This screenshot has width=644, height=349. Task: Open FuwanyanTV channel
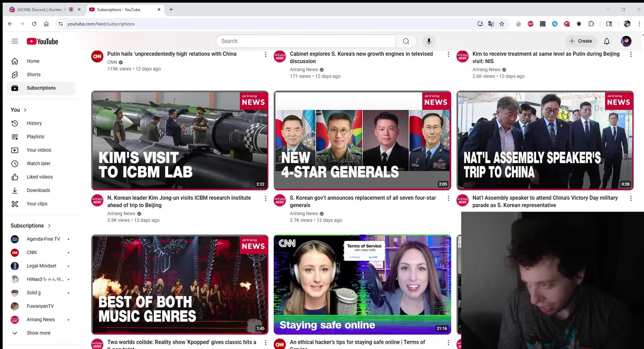42,306
